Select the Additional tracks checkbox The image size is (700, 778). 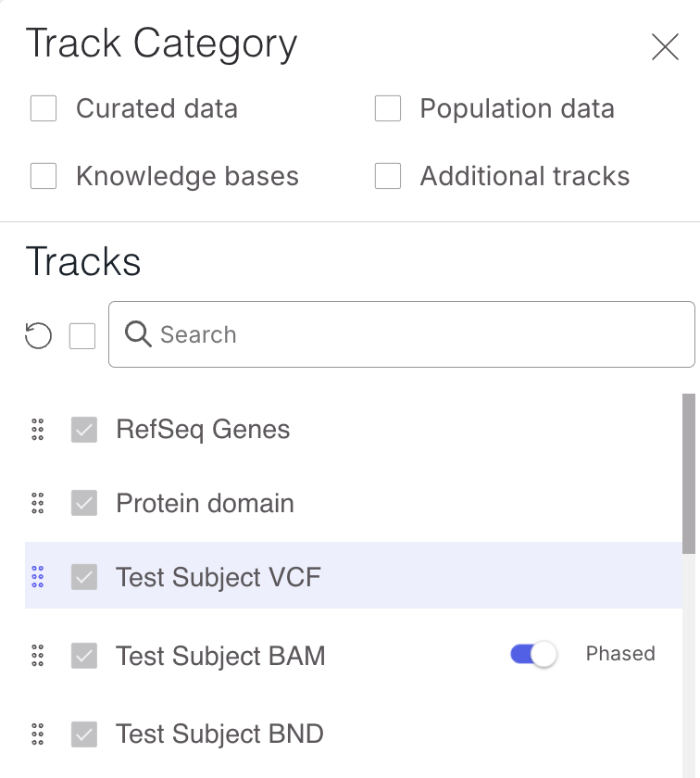click(x=388, y=176)
